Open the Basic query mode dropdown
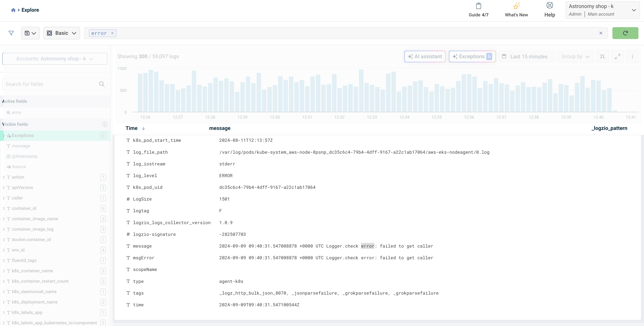 [62, 33]
